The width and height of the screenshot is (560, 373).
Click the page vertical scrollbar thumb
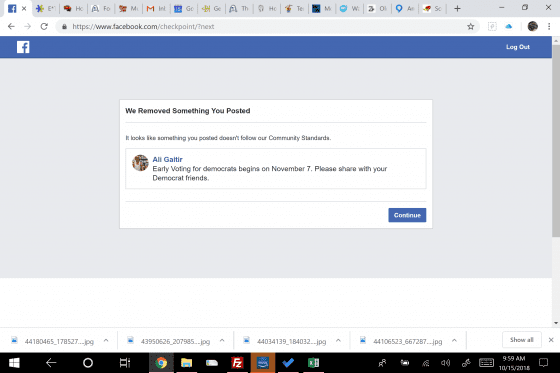pos(556,141)
